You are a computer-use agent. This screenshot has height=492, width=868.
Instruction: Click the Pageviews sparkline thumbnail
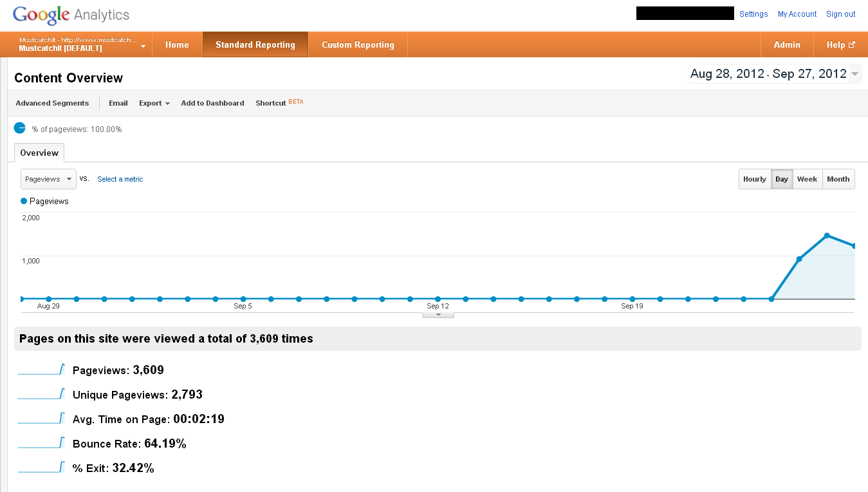click(41, 370)
